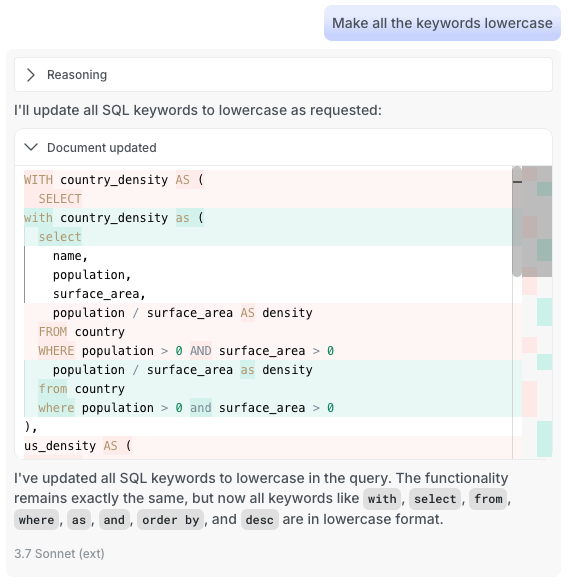The image size is (568, 584).
Task: Click the 3.7 Sonnet (ext) model label
Action: point(59,553)
